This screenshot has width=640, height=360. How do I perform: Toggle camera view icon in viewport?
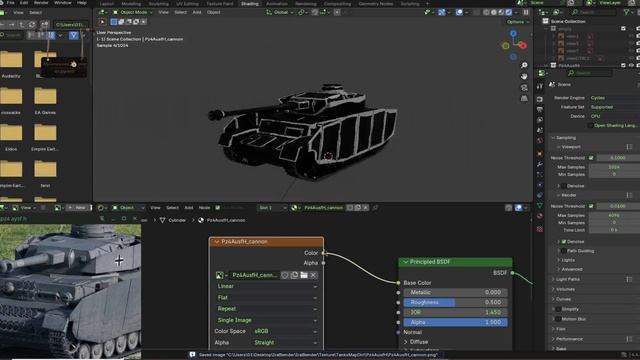pyautogui.click(x=524, y=87)
